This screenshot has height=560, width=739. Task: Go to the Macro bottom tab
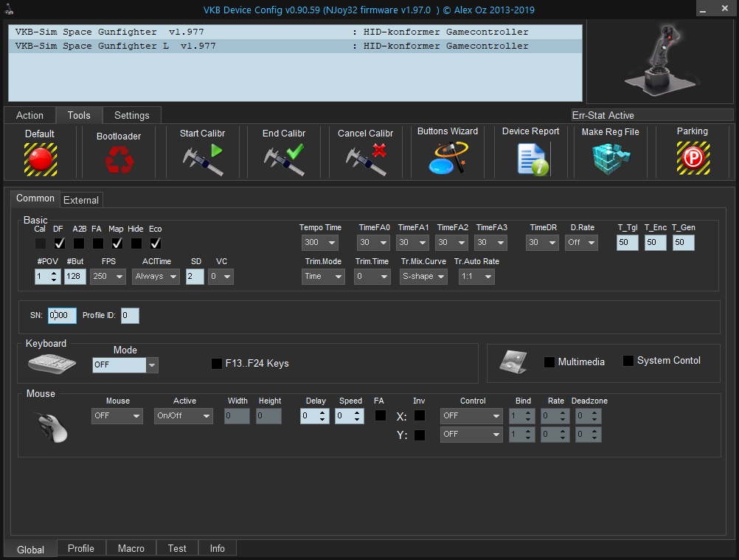[x=131, y=549]
